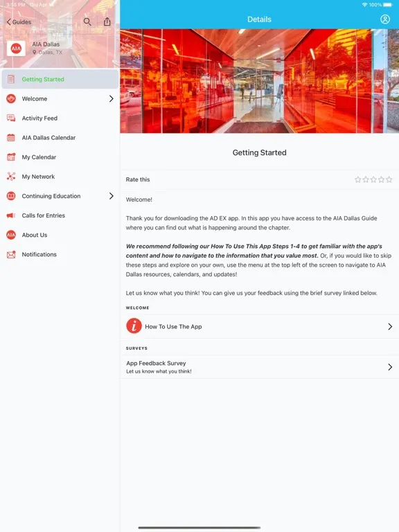
Task: Open Activity Feed
Action: click(60, 118)
